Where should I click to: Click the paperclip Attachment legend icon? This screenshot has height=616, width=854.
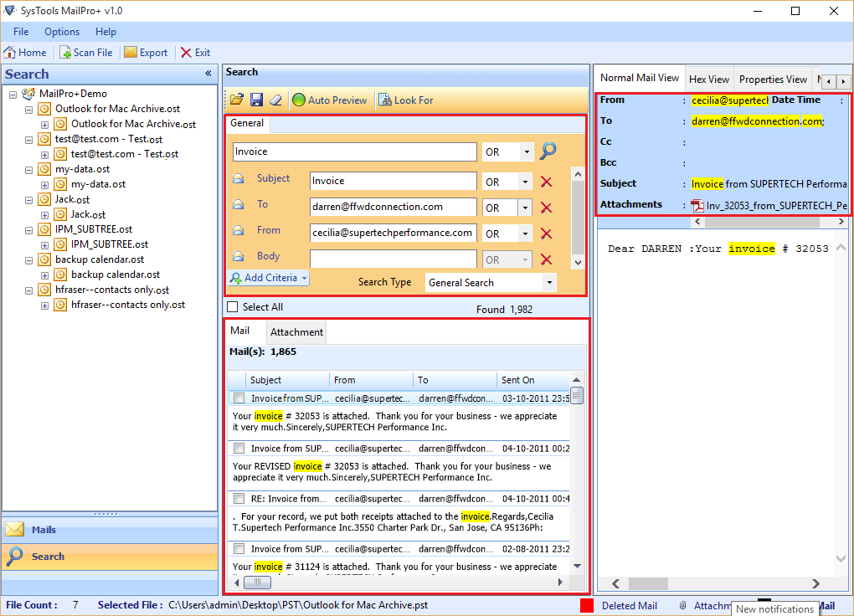[683, 606]
